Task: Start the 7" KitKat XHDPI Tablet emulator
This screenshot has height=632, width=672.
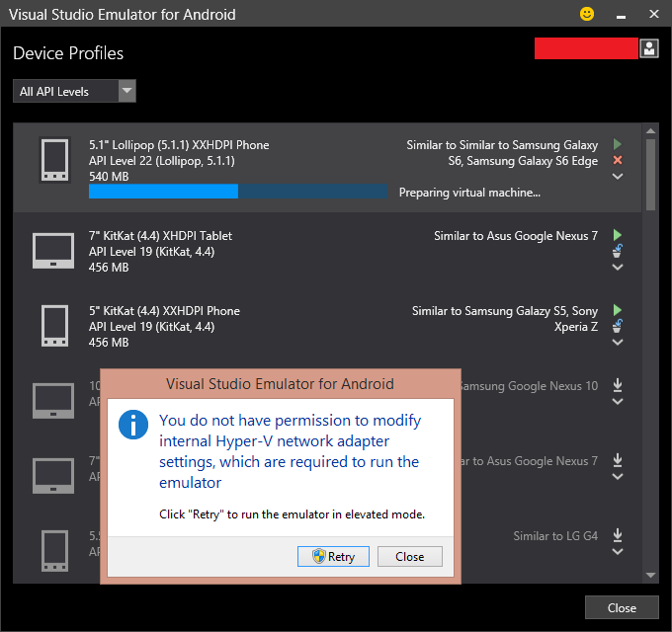Action: tap(618, 235)
